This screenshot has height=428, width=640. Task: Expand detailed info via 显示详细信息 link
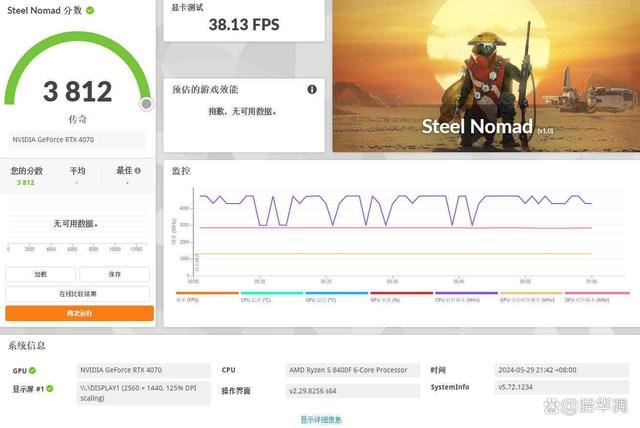point(320,420)
